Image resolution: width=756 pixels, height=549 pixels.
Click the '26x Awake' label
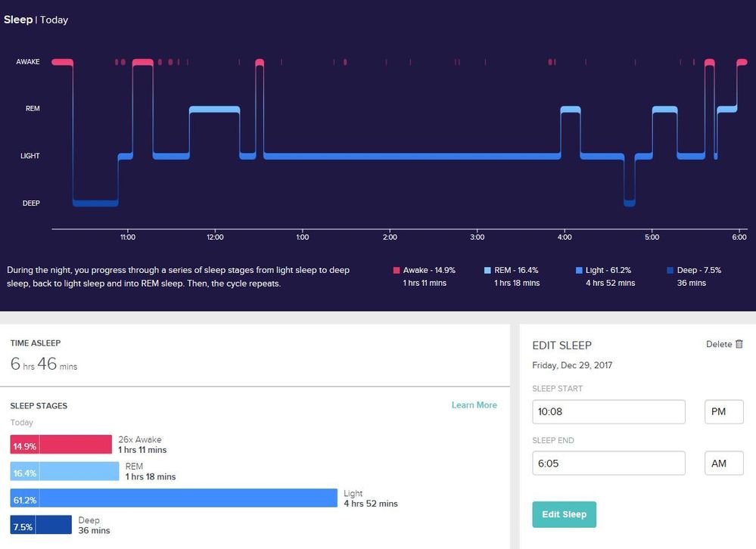click(140, 439)
